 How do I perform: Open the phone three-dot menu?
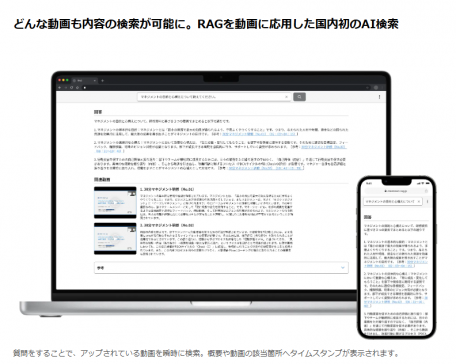point(428,202)
